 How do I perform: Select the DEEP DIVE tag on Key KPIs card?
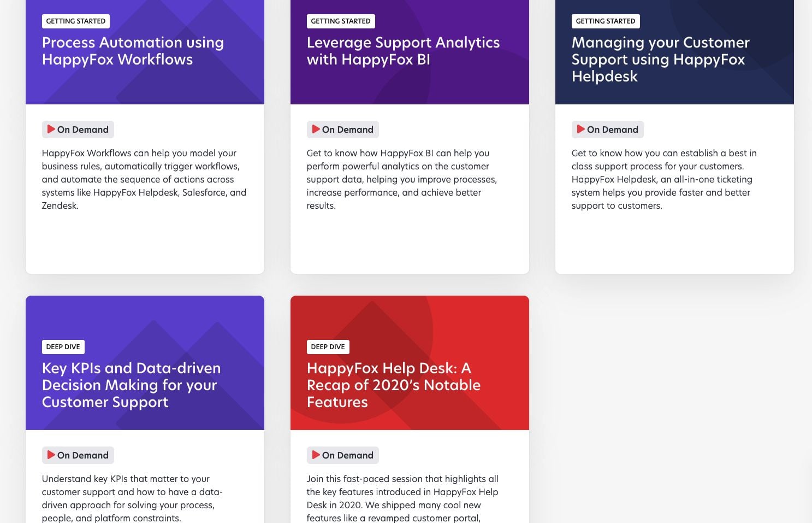(x=63, y=346)
